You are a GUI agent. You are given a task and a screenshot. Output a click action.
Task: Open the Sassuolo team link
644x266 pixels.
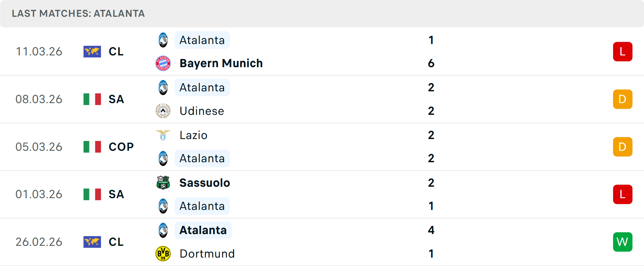coord(205,183)
